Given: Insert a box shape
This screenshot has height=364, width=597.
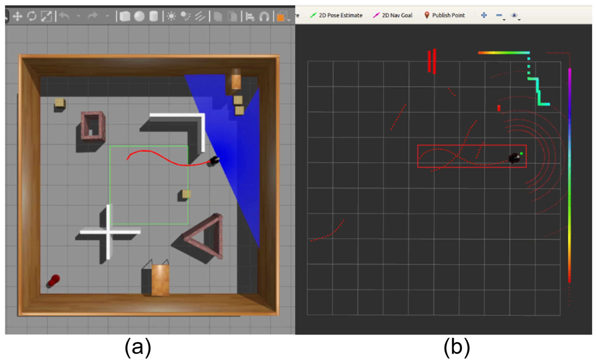Looking at the screenshot, I should [125, 16].
